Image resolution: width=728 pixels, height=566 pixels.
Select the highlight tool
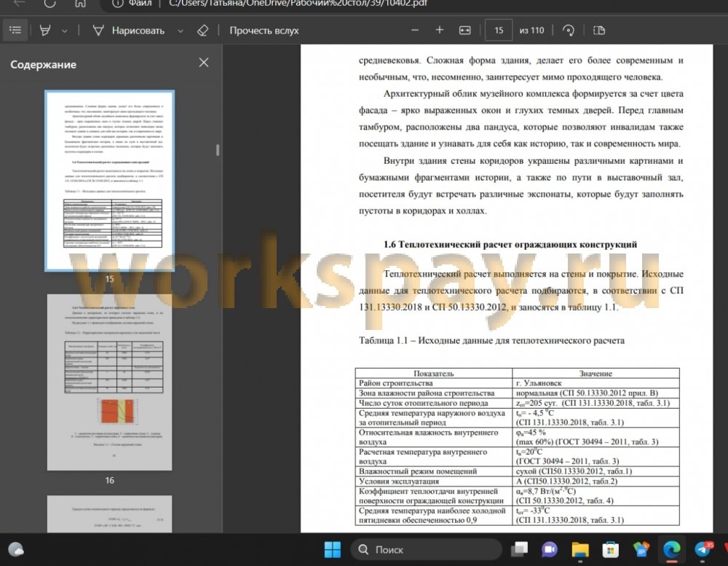45,31
